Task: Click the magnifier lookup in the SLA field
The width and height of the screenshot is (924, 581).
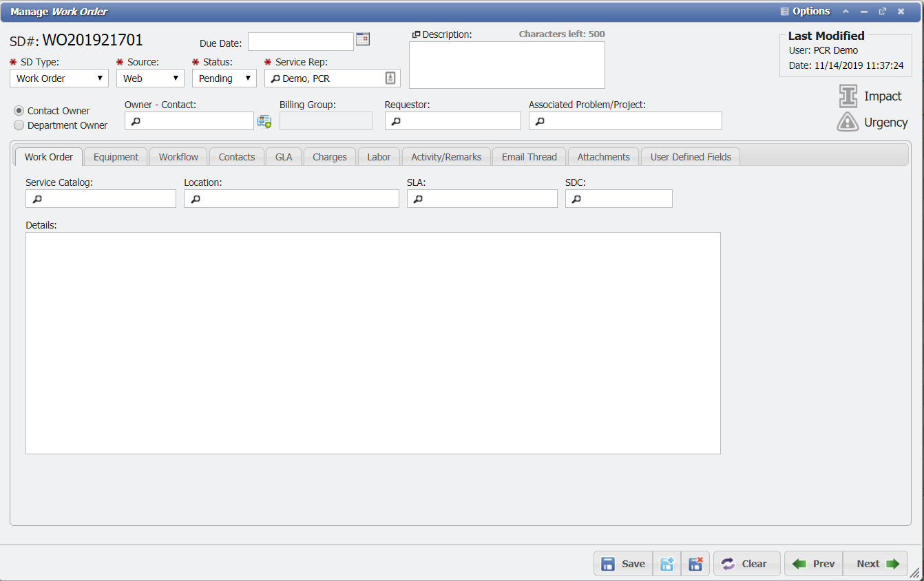Action: click(418, 198)
